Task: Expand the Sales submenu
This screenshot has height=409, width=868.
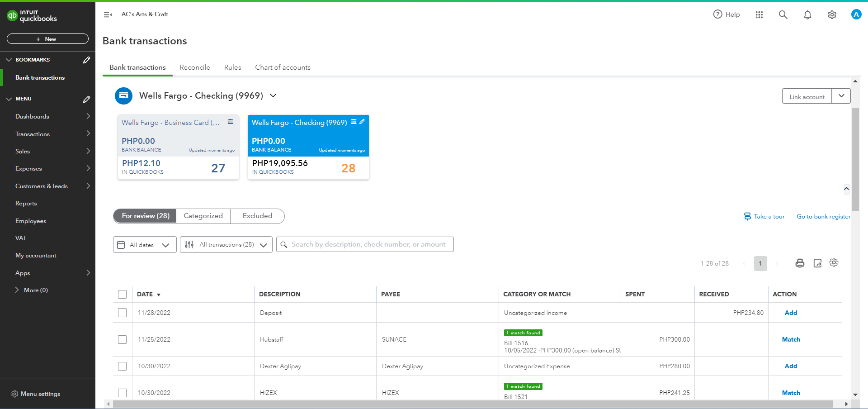Action: tap(88, 151)
